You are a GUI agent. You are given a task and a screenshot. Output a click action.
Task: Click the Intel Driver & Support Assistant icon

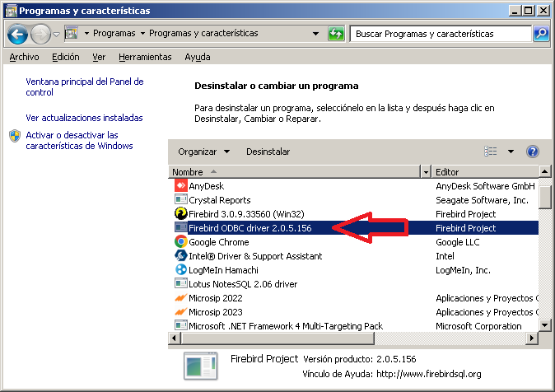tap(181, 256)
